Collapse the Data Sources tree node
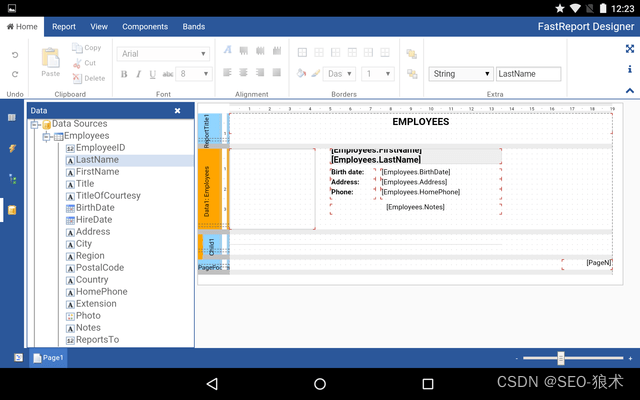This screenshot has height=400, width=640. click(x=35, y=124)
